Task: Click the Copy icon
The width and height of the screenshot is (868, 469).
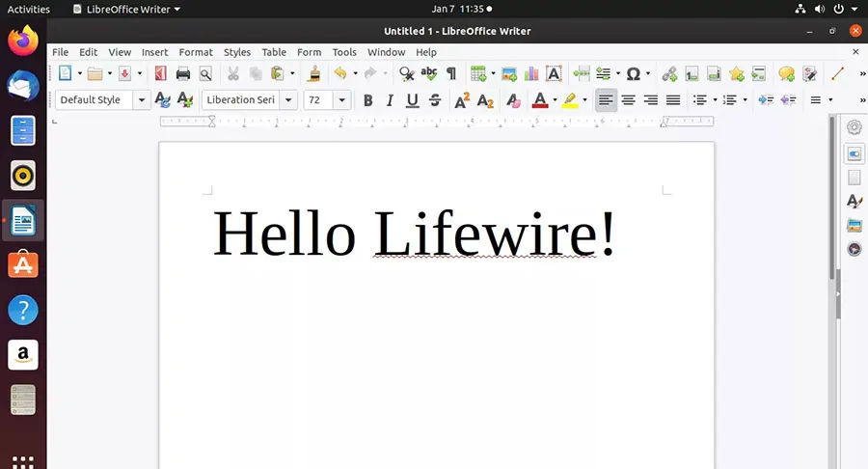Action: 256,73
